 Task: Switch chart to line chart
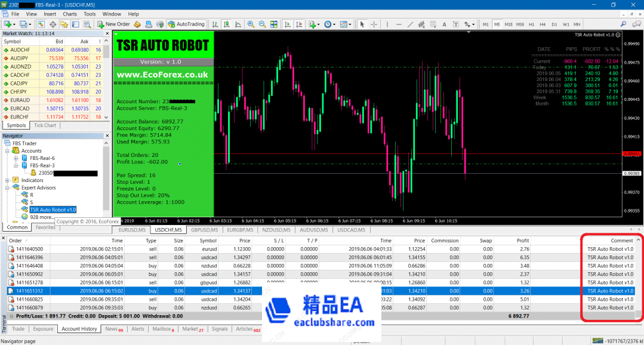pos(238,24)
